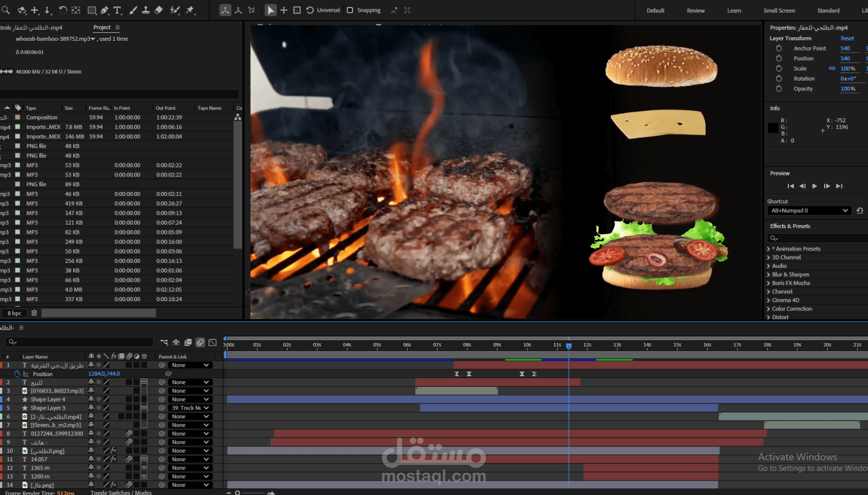The image size is (868, 495).
Task: Toggle the fx switch on layer 10
Action: (x=114, y=451)
